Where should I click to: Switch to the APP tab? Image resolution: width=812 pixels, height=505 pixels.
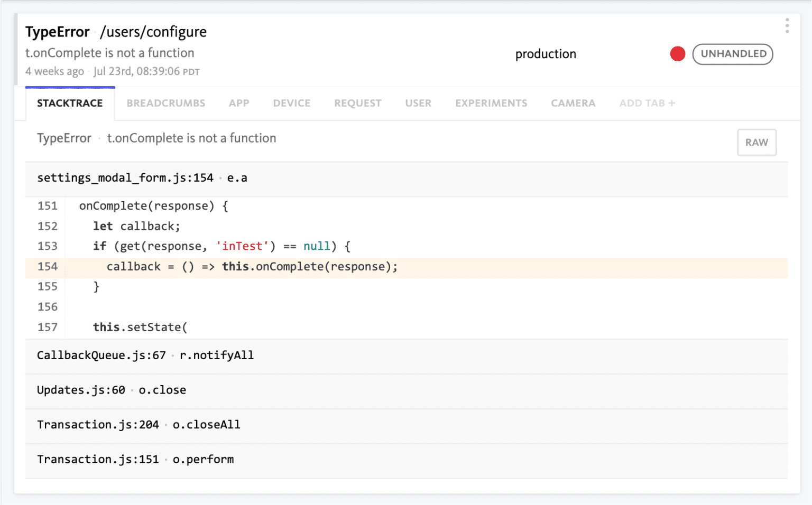(x=239, y=103)
